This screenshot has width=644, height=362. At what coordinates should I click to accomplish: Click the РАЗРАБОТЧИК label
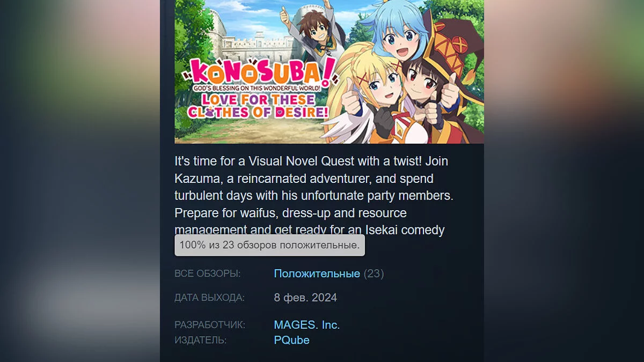(x=210, y=325)
